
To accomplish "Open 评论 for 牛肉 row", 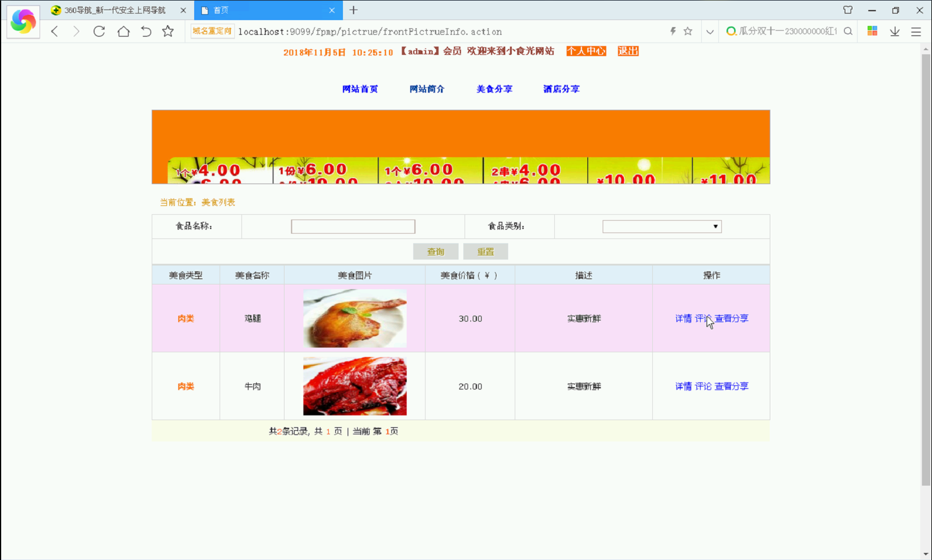I will pos(703,387).
